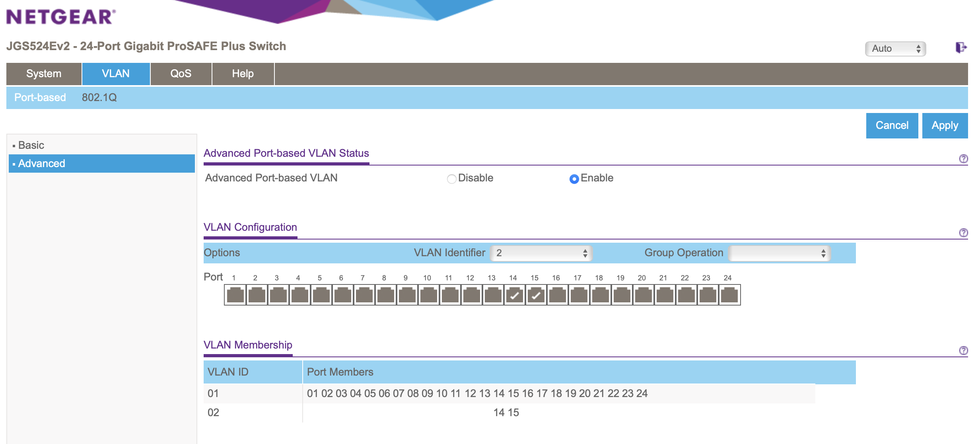Screen dimensions: 980x444
Task: Select port 1 icon in port grid
Action: pos(235,295)
